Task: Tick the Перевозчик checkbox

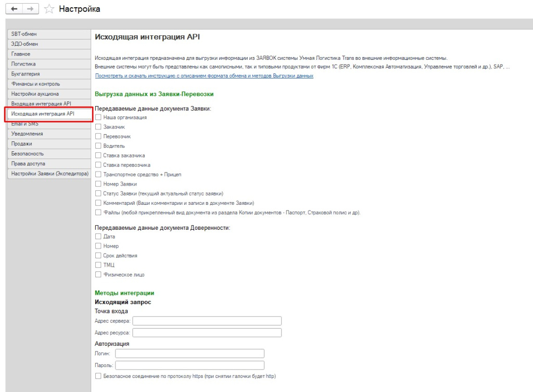Action: point(98,136)
